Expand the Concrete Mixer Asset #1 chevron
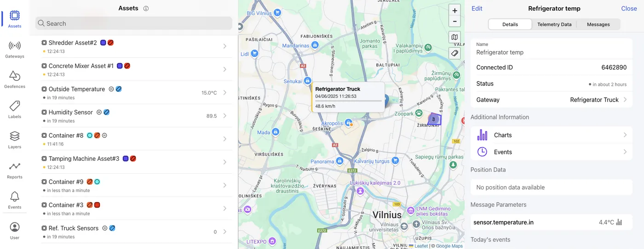This screenshot has width=644, height=249. [225, 69]
